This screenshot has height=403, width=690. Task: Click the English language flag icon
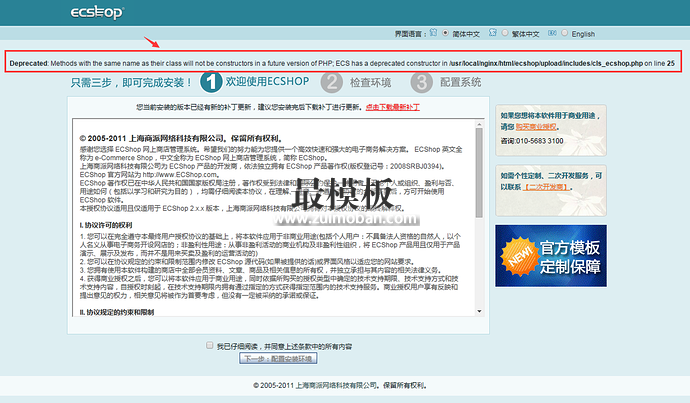(x=552, y=33)
